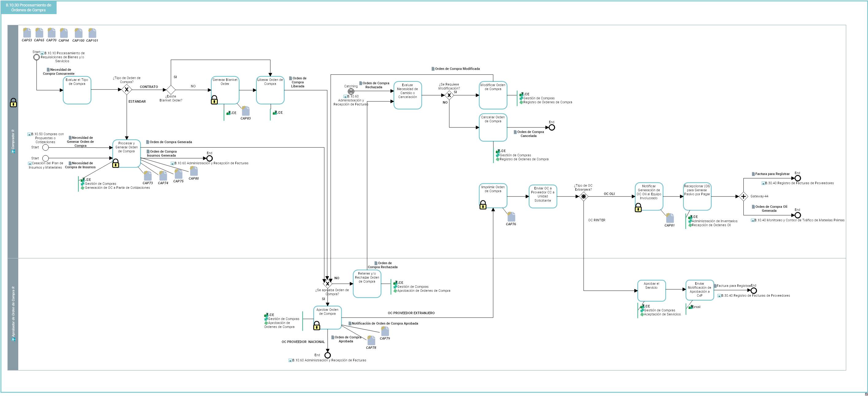Viewport: 868px width, 396px height.
Task: Click lock icon on Notificar Generación de OC Oli
Action: [x=638, y=208]
